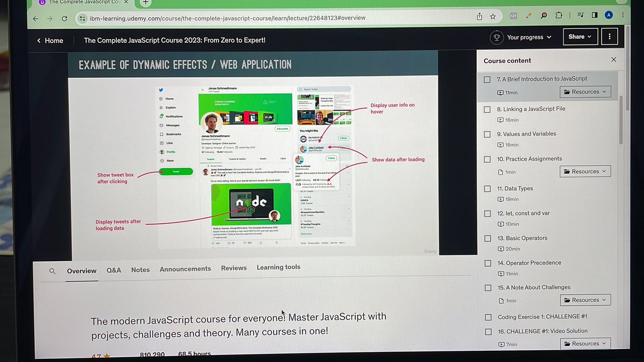Check the box for Coding Exercise 1

488,317
